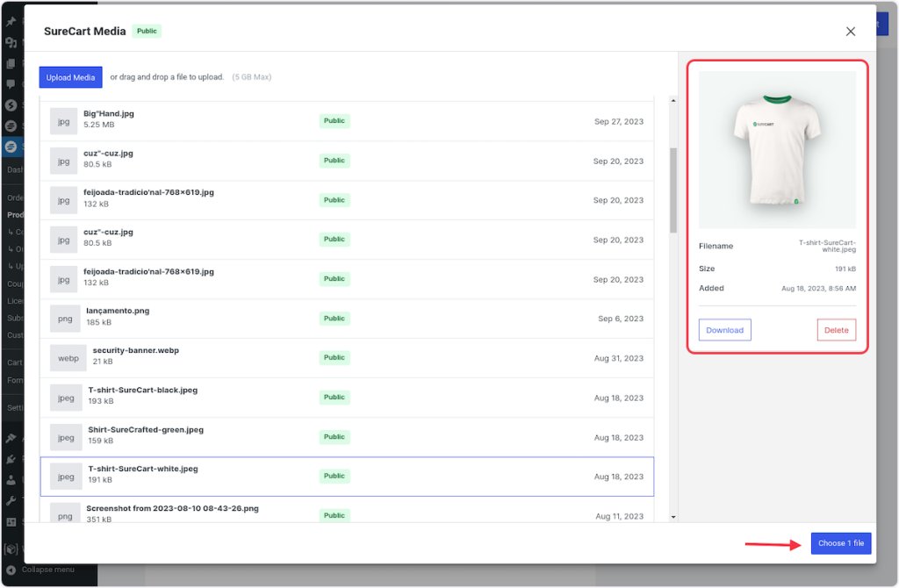
Task: Click jpeg icon of Shirt-SureCrafted-green
Action: point(66,437)
